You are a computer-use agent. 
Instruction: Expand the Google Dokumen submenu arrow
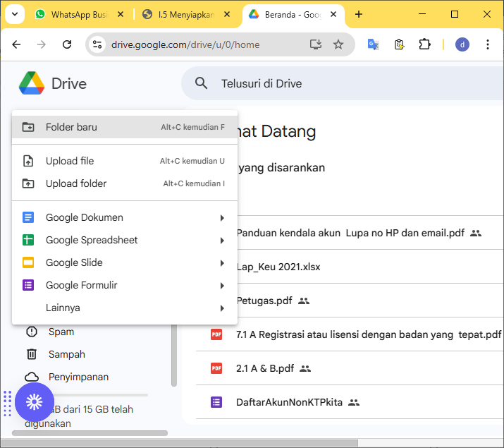click(x=222, y=218)
